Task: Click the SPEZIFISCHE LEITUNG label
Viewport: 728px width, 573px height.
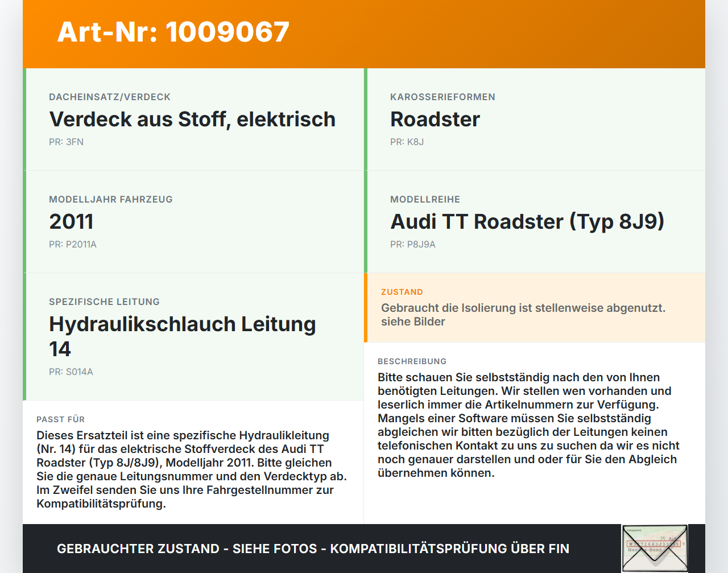Action: point(104,302)
